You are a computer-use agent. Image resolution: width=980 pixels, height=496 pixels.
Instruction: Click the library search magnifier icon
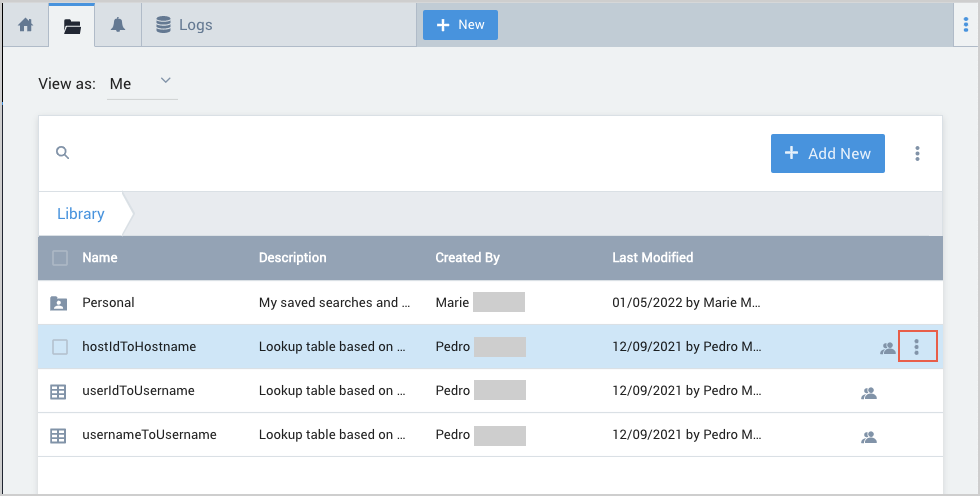pyautogui.click(x=62, y=153)
